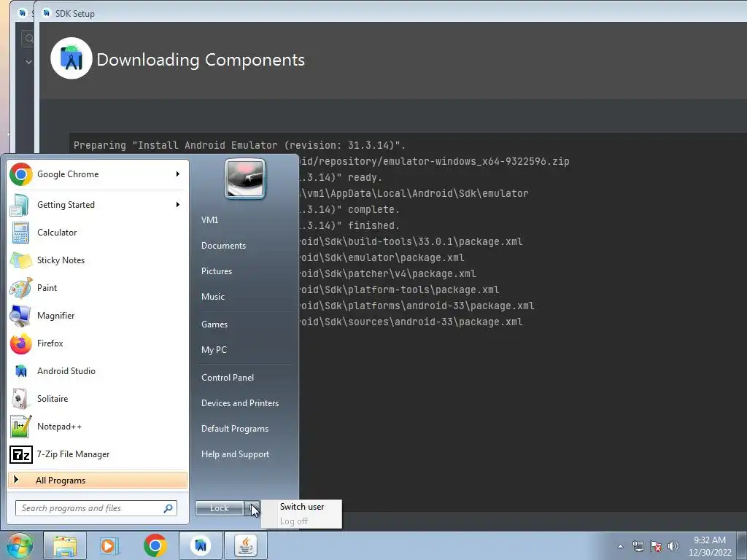The height and width of the screenshot is (560, 747).
Task: Collapse chevron in background window sidebar
Action: point(28,62)
